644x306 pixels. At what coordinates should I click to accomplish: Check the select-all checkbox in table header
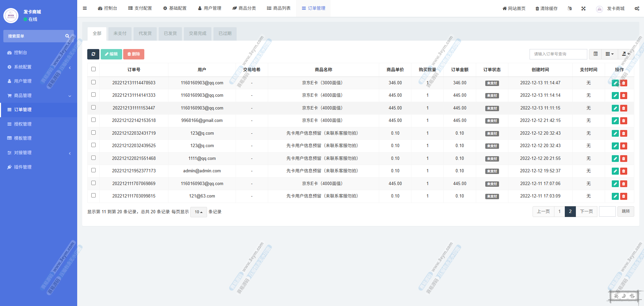pos(93,69)
